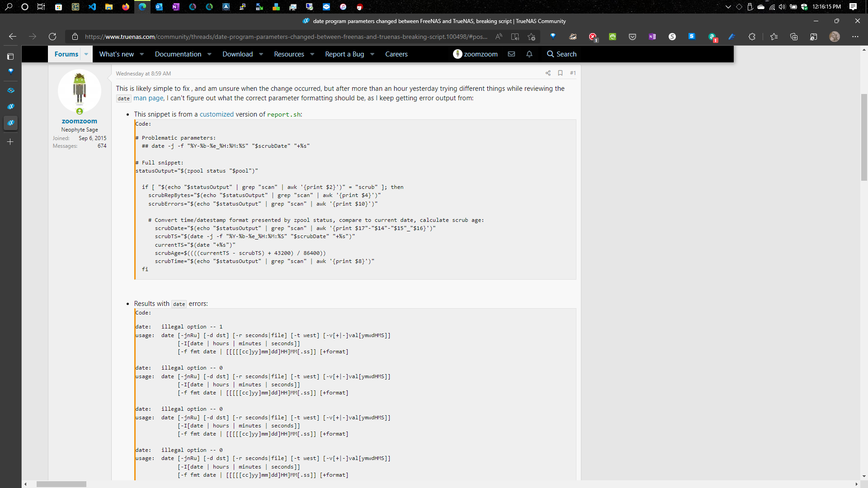
Task: Expand the What's new dropdown arrow
Action: pos(142,54)
